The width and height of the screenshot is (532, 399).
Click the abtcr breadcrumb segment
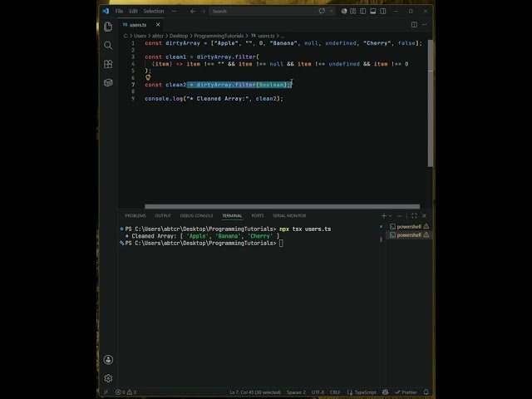pyautogui.click(x=157, y=36)
